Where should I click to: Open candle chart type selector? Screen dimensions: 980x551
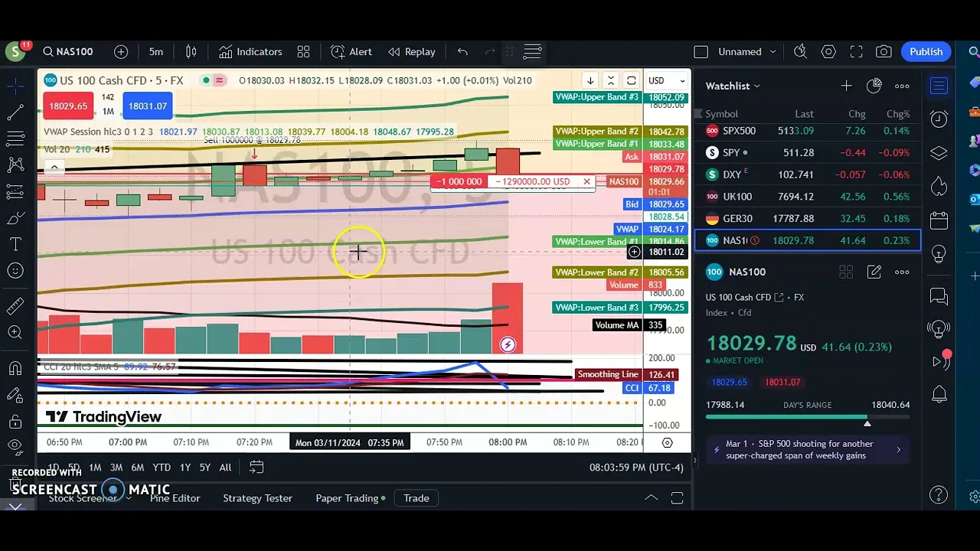coord(191,51)
